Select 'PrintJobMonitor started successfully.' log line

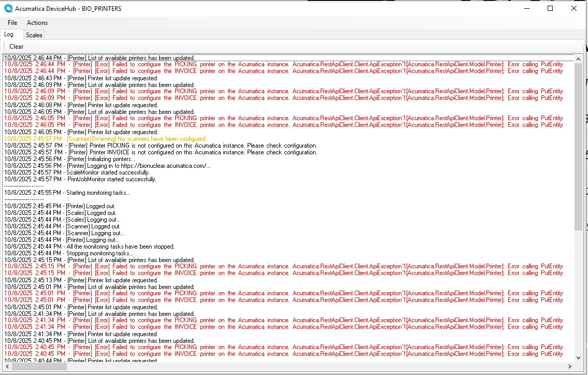(80, 179)
